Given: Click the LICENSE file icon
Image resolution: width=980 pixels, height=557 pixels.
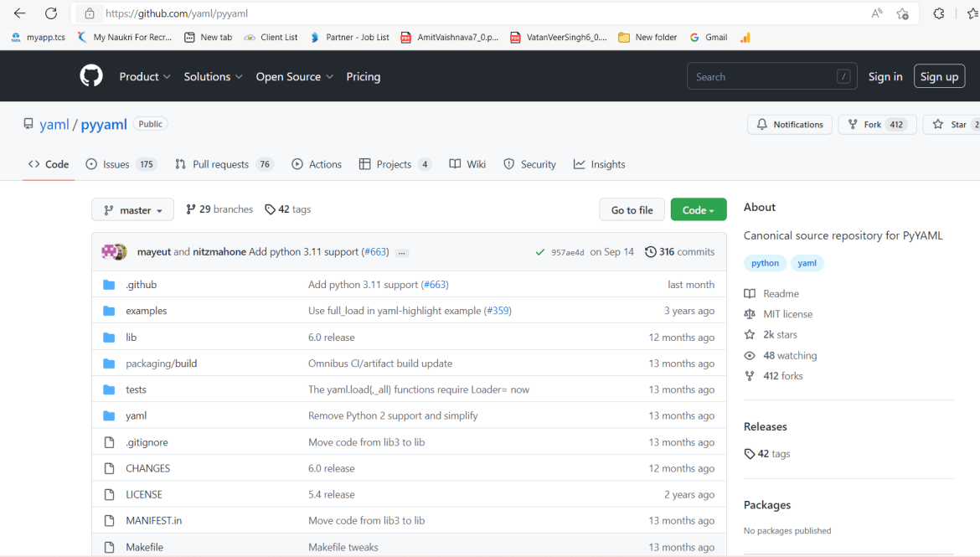Looking at the screenshot, I should pos(110,494).
